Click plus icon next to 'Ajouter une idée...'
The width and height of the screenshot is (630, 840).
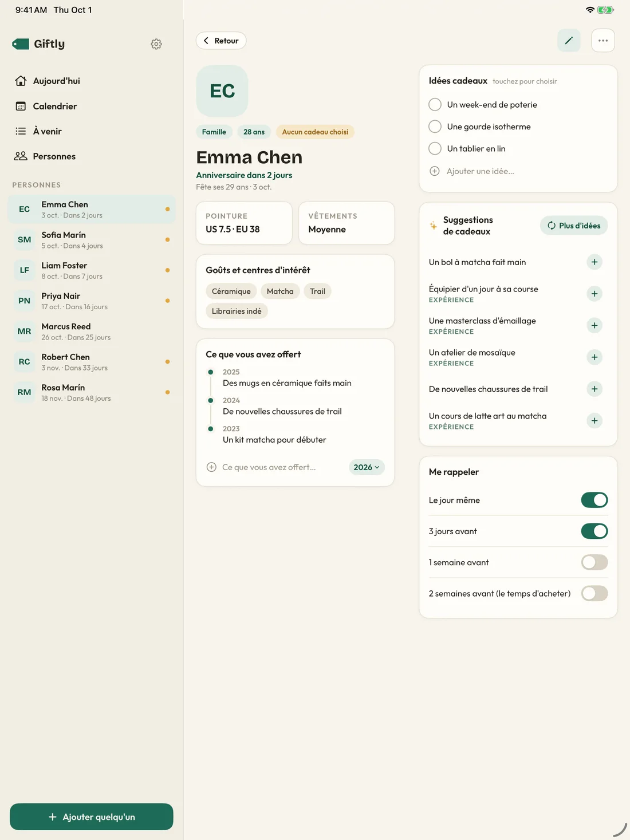(435, 171)
